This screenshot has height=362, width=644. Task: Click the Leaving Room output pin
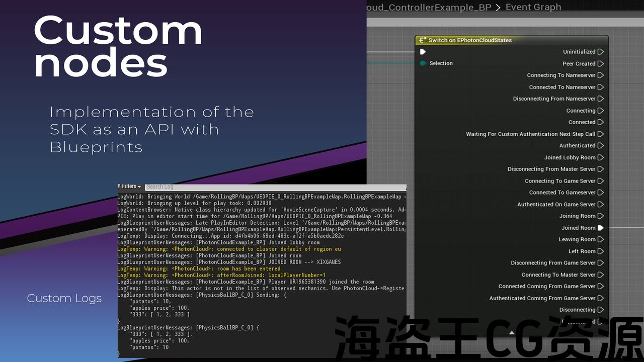pyautogui.click(x=600, y=240)
